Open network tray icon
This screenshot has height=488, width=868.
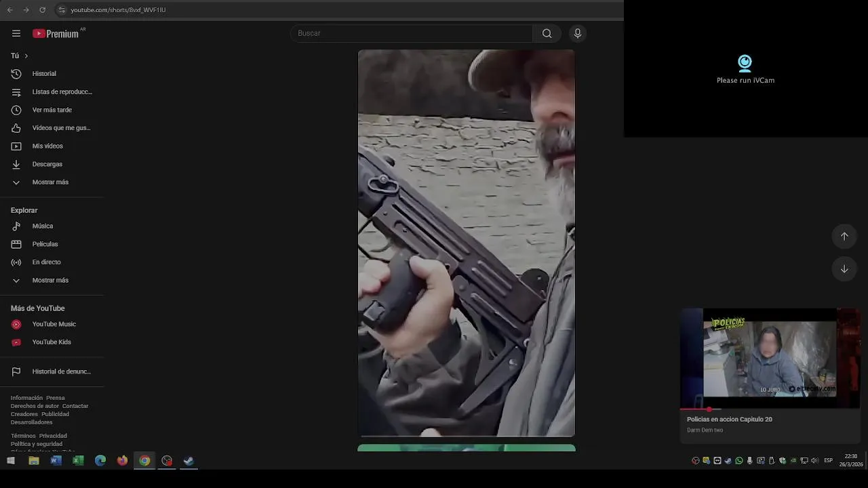pos(804,461)
